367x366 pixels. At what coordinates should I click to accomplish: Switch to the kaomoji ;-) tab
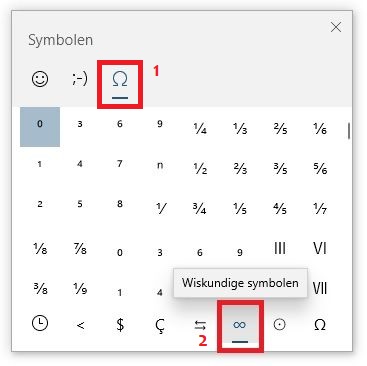click(x=80, y=79)
